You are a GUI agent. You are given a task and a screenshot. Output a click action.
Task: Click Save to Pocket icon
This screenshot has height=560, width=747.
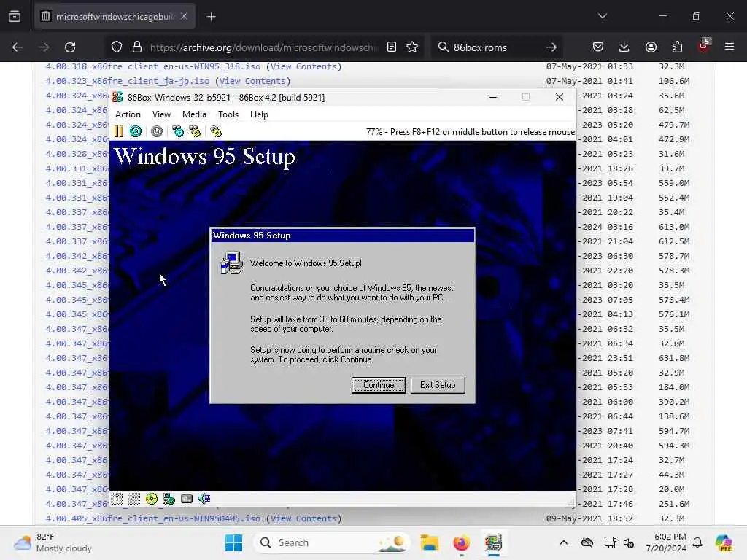click(x=598, y=47)
